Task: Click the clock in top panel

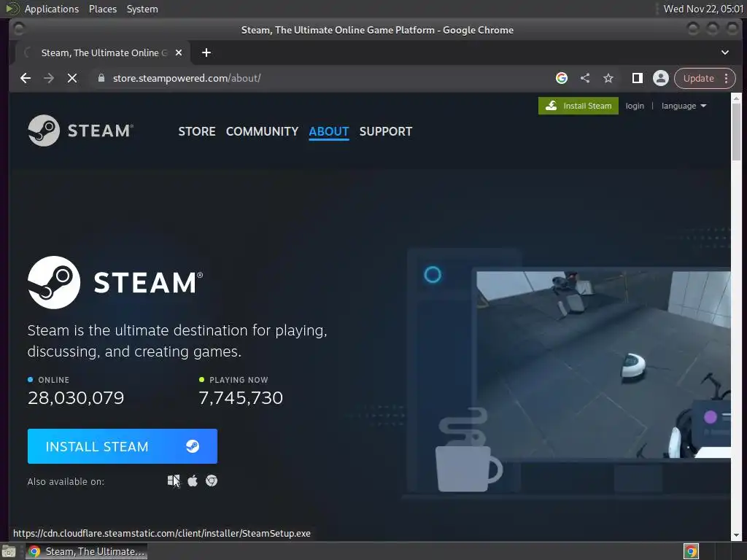Action: coord(703,9)
